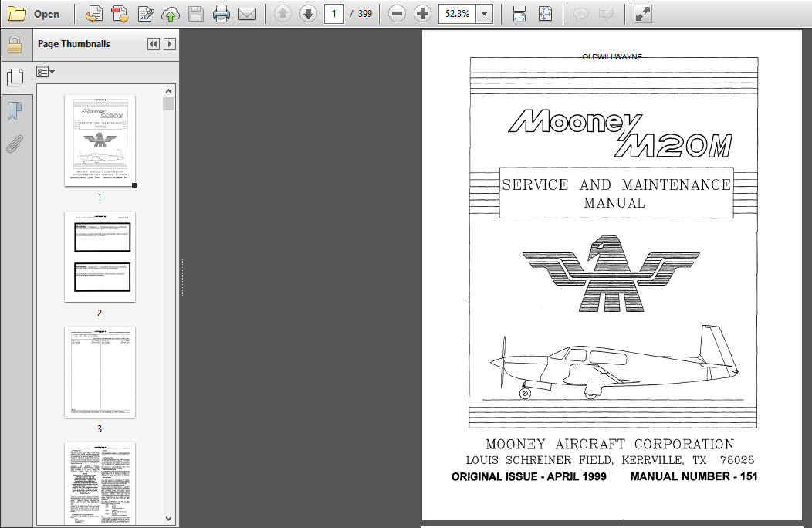Go to next page with down arrow
Image resolution: width=812 pixels, height=528 pixels.
pyautogui.click(x=308, y=14)
